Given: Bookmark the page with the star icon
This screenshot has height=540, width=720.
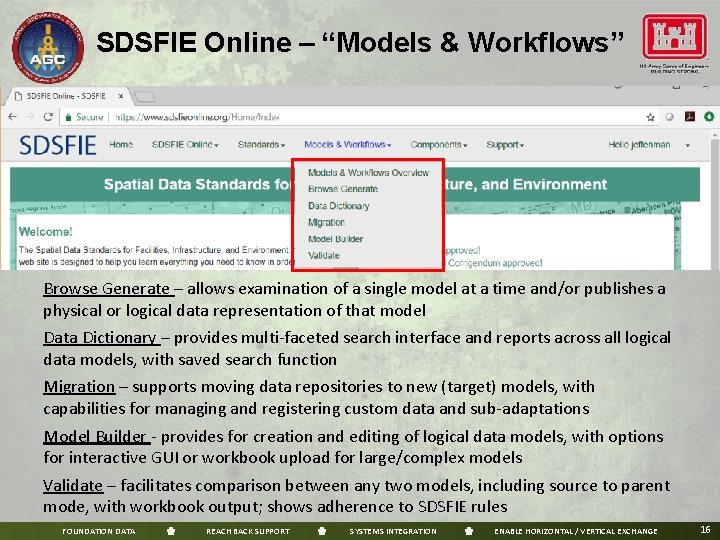Looking at the screenshot, I should point(650,117).
